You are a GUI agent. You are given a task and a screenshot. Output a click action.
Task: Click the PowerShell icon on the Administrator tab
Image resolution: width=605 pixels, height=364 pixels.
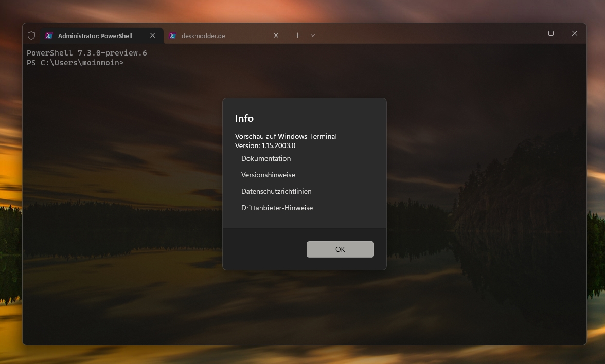pyautogui.click(x=49, y=35)
